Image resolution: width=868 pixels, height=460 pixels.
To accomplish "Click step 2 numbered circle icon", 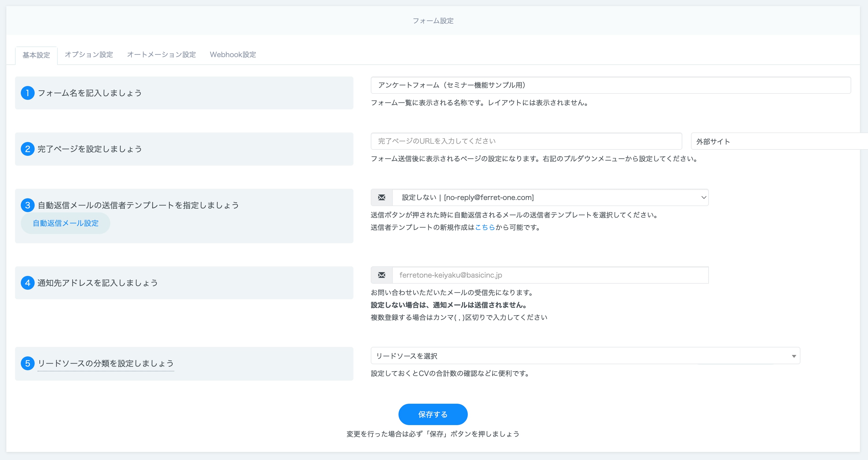I will [x=28, y=149].
